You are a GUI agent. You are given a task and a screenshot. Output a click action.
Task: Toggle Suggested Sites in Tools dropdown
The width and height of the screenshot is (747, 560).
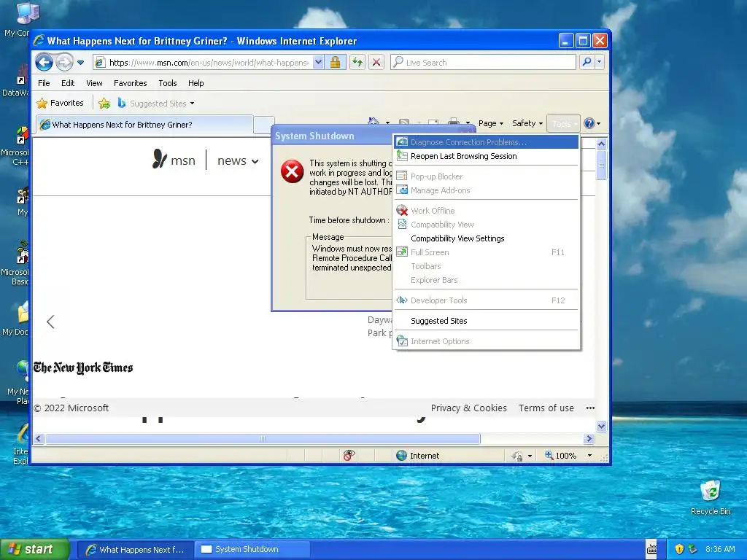coord(487,321)
